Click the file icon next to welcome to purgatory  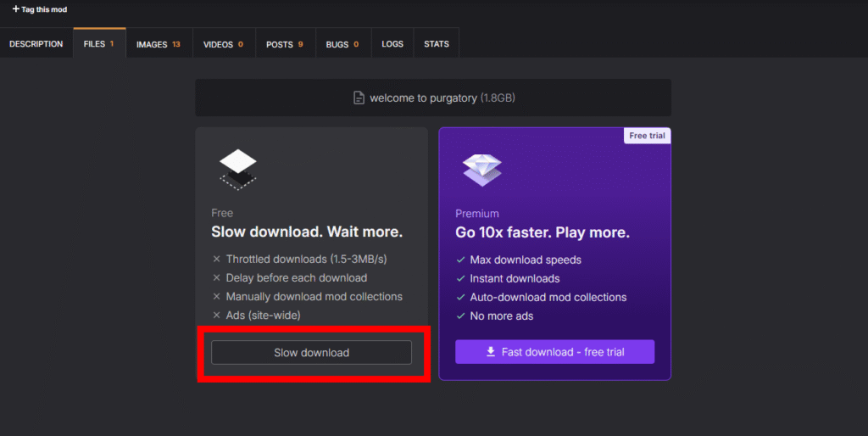point(359,98)
